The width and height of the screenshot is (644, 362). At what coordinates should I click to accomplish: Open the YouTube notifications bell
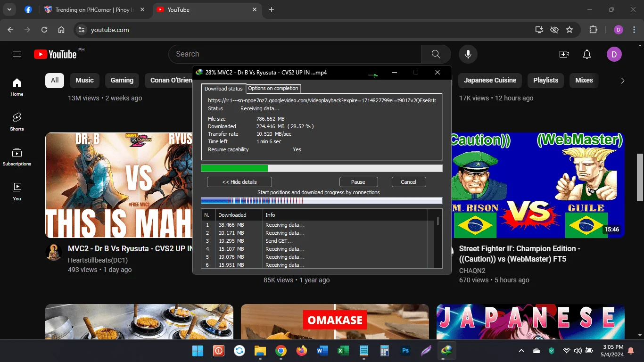point(587,54)
